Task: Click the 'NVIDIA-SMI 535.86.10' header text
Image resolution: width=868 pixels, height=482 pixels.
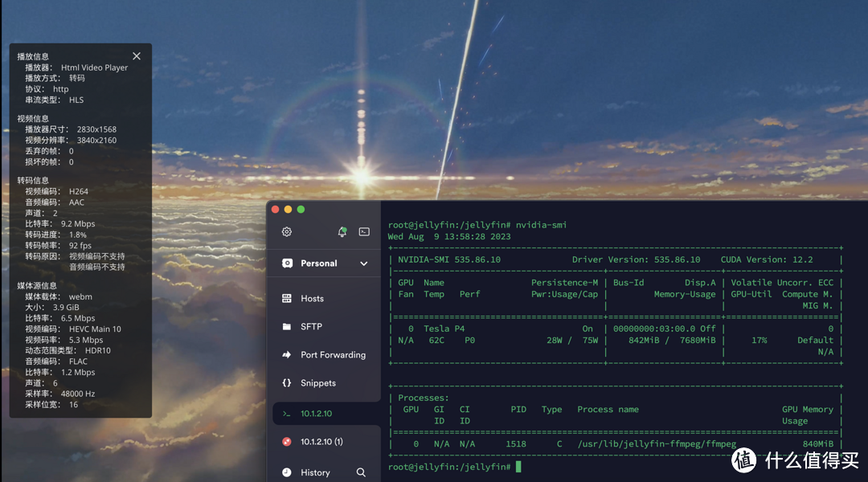Action: [x=449, y=259]
